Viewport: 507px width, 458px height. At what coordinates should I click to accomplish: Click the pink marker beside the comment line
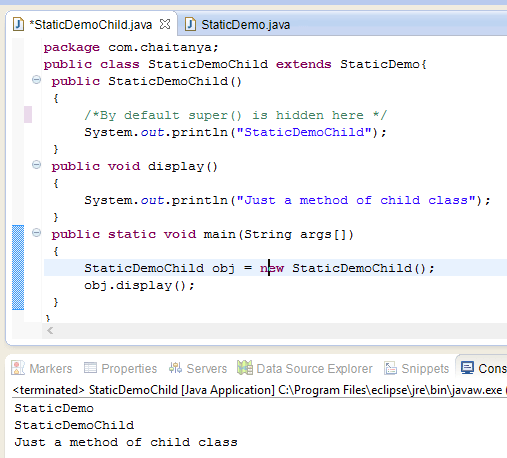[28, 114]
